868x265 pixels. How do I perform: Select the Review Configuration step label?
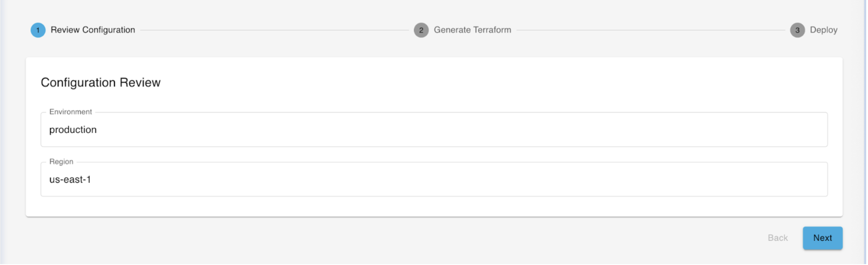pos(93,30)
